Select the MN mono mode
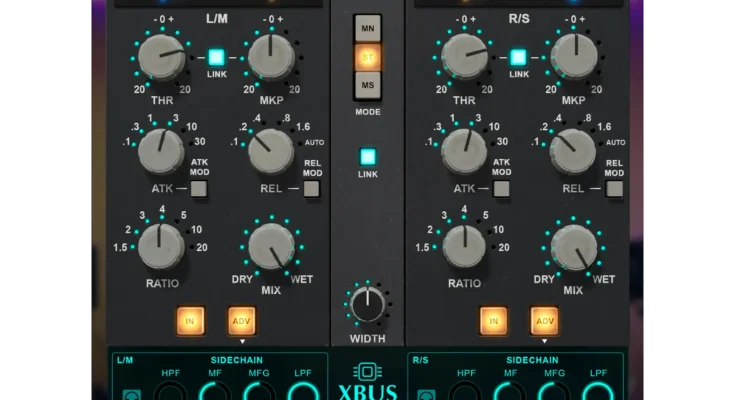Image resolution: width=735 pixels, height=400 pixels. (x=368, y=29)
